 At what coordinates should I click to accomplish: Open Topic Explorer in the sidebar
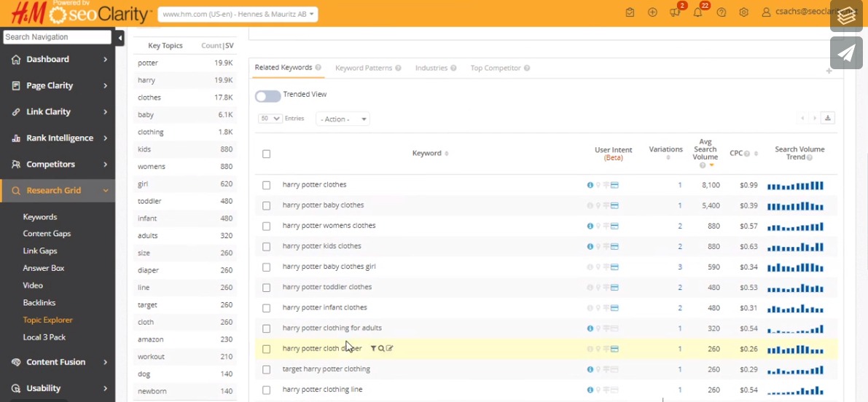(x=47, y=320)
